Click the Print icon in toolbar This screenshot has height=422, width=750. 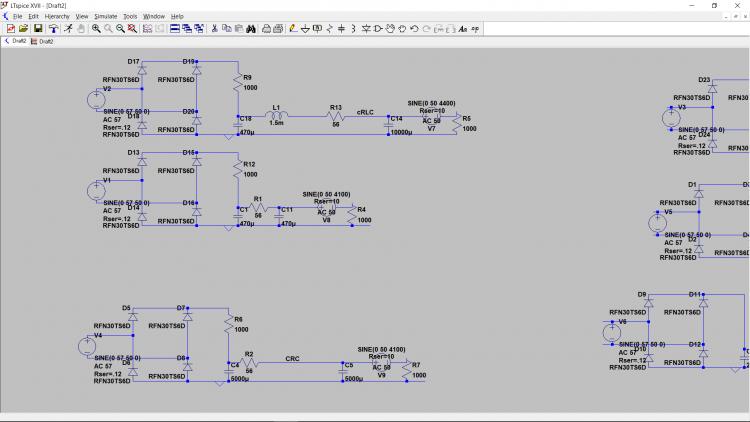(263, 28)
